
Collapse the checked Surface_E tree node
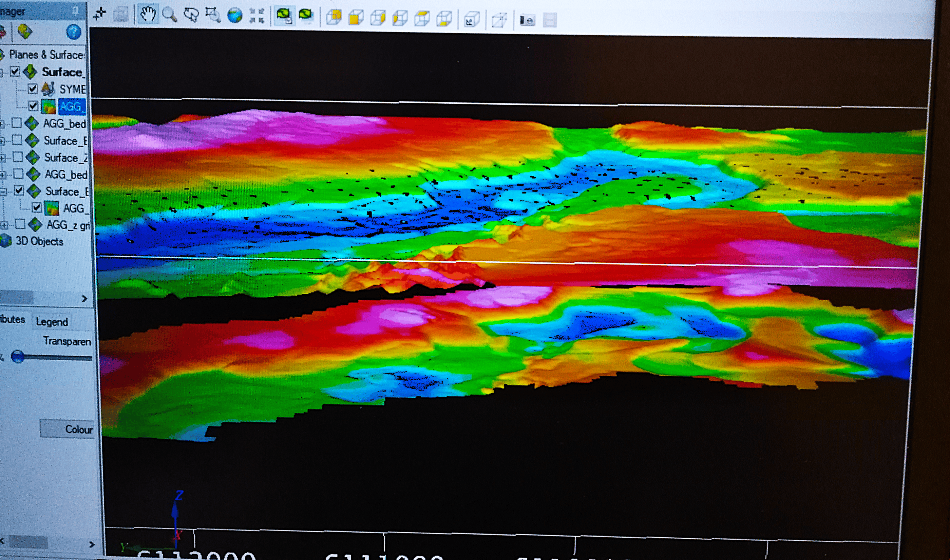coord(3,192)
